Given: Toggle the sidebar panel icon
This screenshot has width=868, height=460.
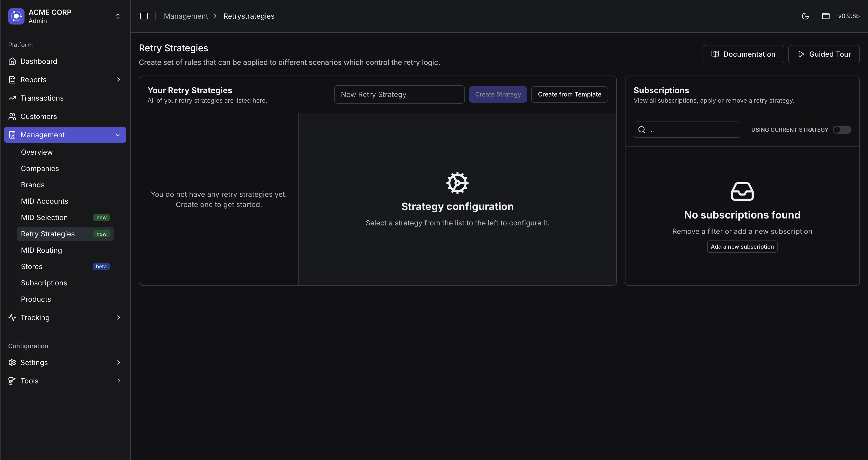Looking at the screenshot, I should pyautogui.click(x=144, y=16).
